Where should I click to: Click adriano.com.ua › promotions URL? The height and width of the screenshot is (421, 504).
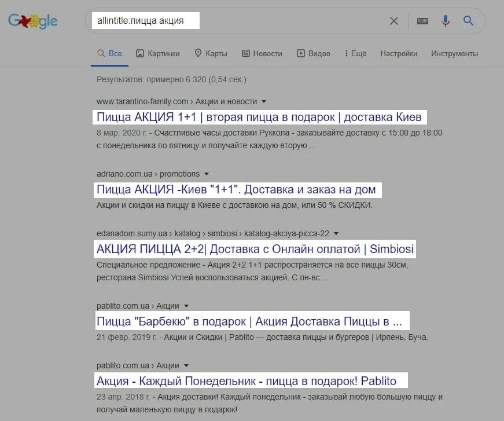148,174
